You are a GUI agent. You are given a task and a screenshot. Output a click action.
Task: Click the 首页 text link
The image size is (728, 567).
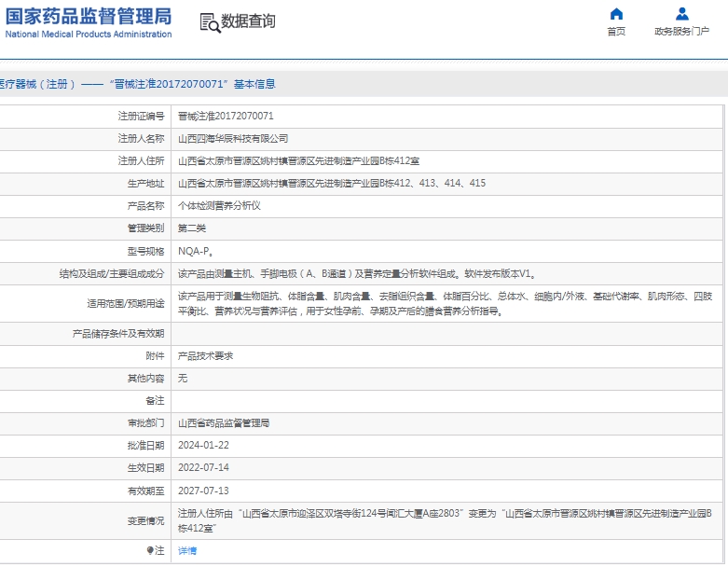click(x=616, y=31)
